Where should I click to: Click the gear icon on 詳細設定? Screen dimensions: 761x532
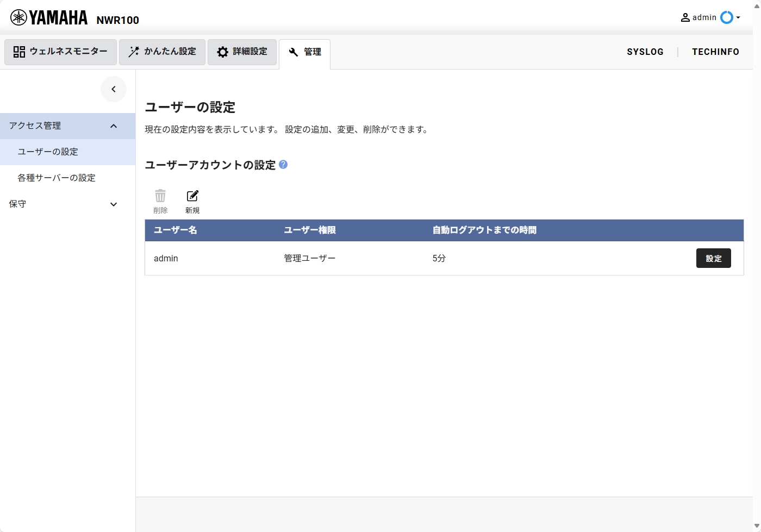point(222,51)
